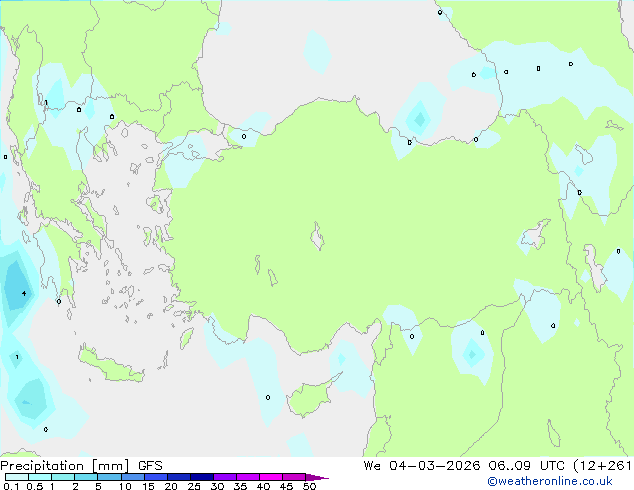Pick the legend swatch between 5 and 10
This screenshot has height=490, width=634.
tap(110, 477)
